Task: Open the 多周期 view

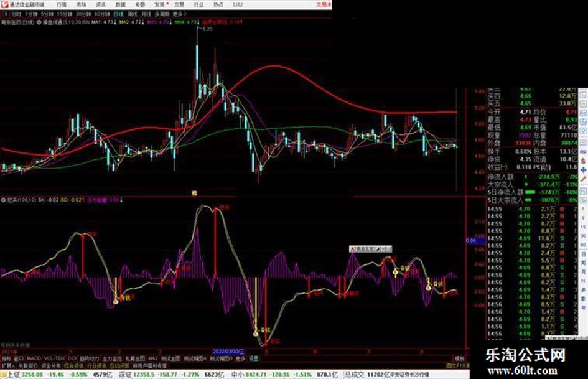Action: tap(162, 14)
